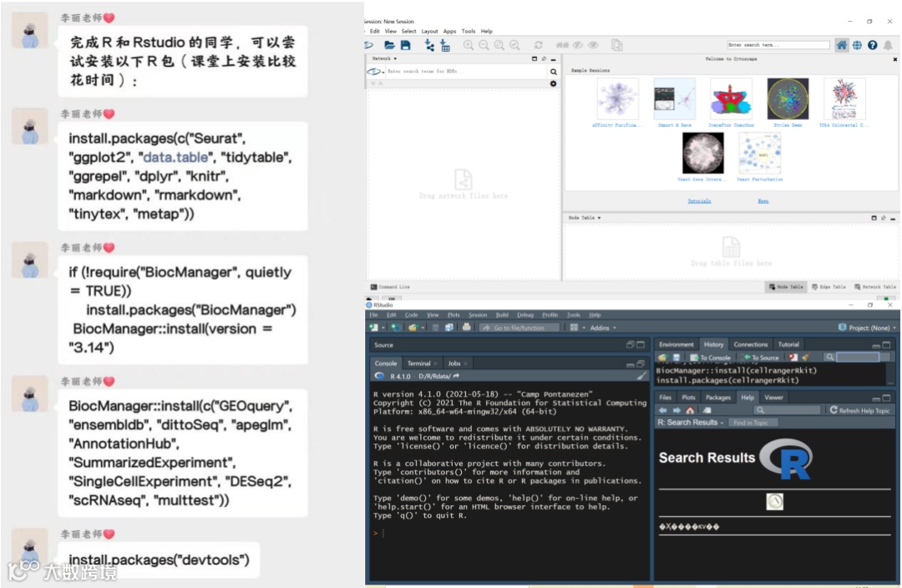Zoom in icon in Cytoscape toolbar
902x588 pixels.
click(x=469, y=45)
